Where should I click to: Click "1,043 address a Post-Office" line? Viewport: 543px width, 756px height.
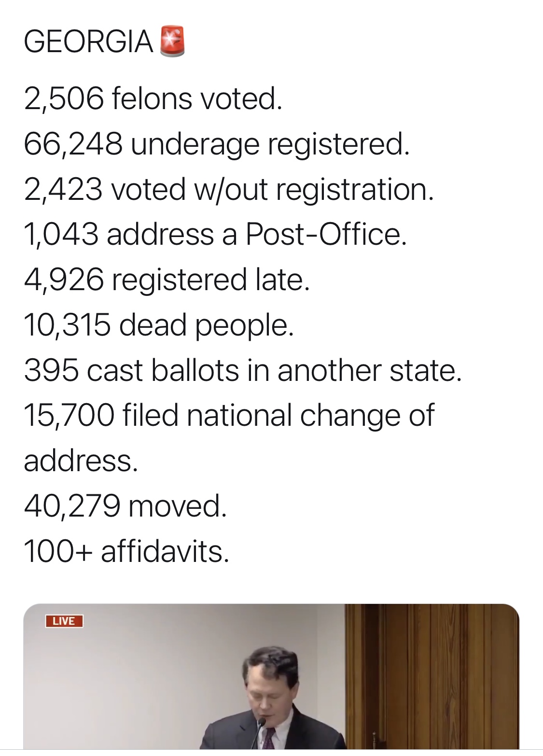pos(215,234)
